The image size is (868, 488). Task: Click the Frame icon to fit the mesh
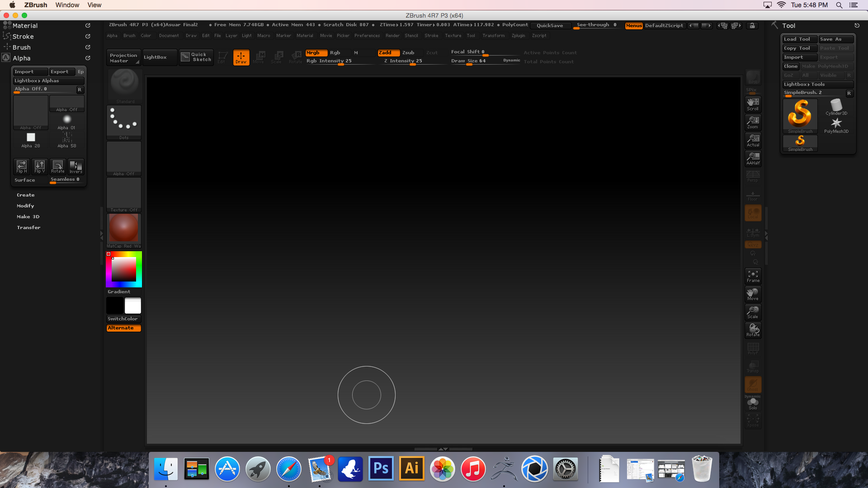(x=752, y=276)
